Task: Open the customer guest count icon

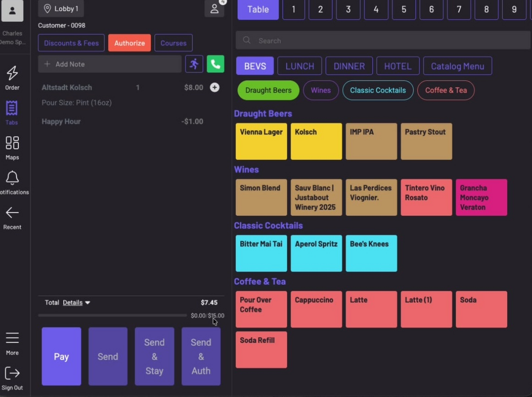Action: [x=214, y=9]
